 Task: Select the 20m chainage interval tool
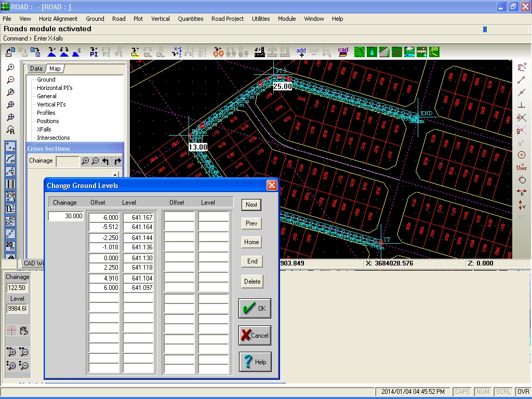tap(10, 246)
